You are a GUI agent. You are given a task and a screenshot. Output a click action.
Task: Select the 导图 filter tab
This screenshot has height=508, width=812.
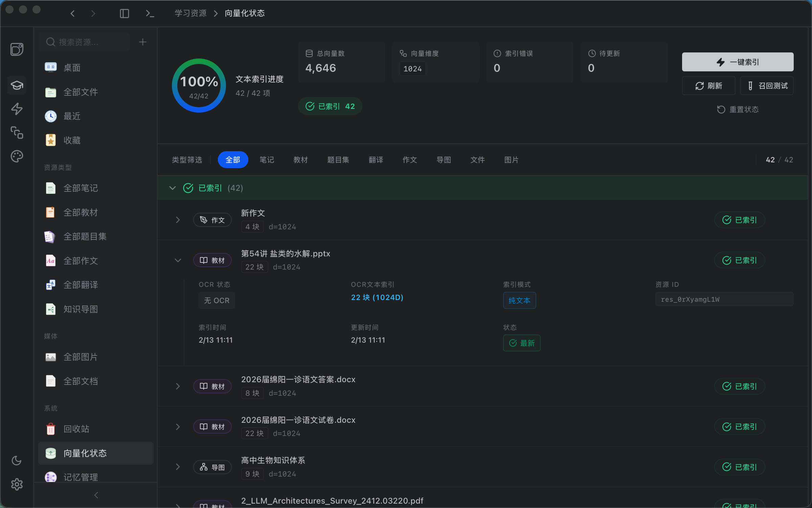point(444,160)
